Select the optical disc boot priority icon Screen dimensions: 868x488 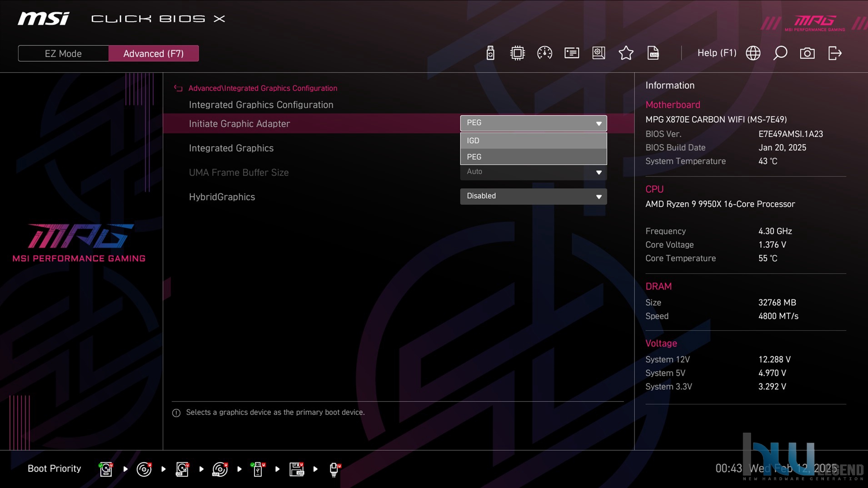pyautogui.click(x=144, y=469)
